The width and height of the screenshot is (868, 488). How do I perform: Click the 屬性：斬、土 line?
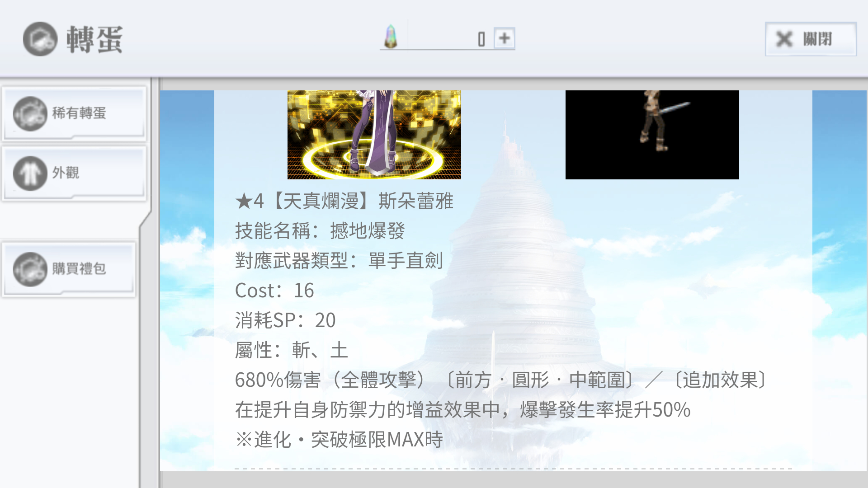click(292, 350)
